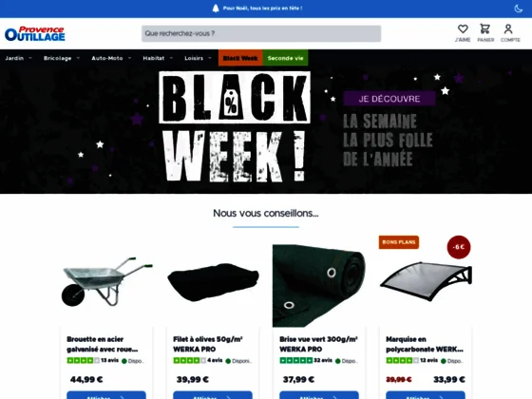Toggle dark mode with moon icon
Viewport: 532px width, 399px height.
coord(518,9)
